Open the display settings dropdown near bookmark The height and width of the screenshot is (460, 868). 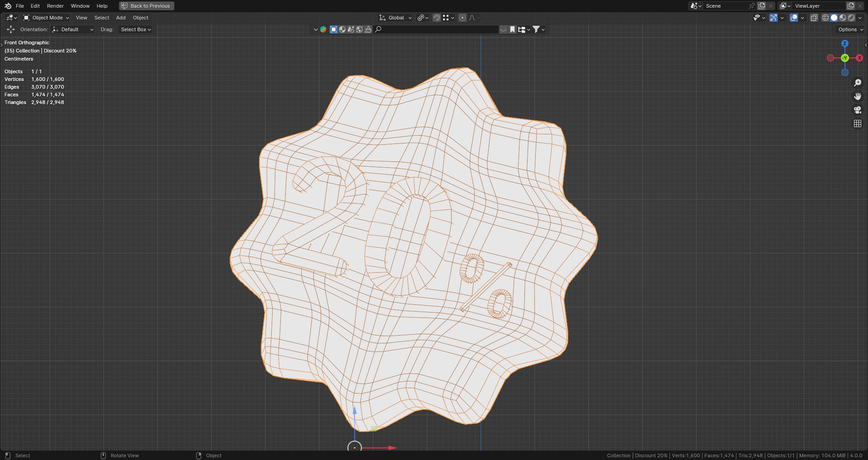coord(524,29)
